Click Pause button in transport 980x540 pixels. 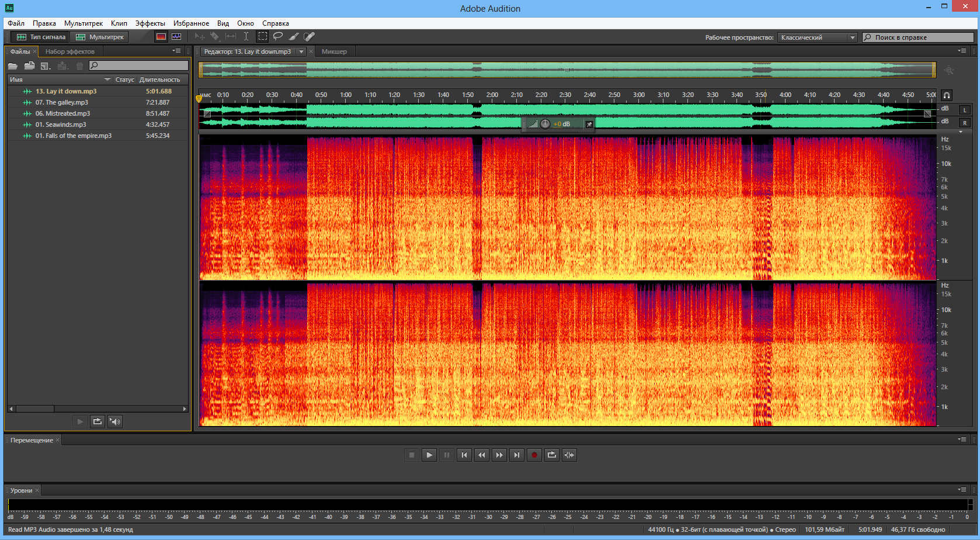click(x=447, y=455)
